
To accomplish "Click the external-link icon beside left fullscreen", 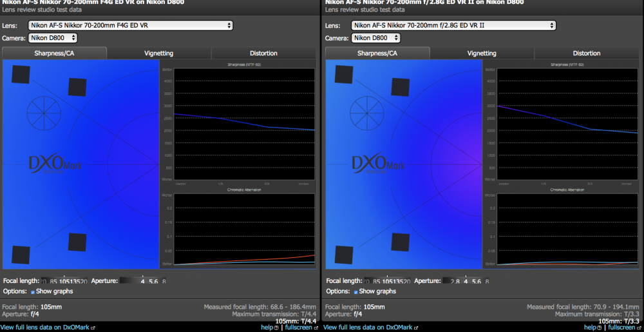I will click(x=316, y=328).
